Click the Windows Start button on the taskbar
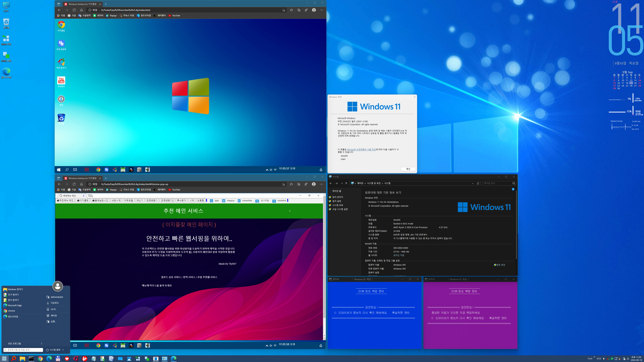The image size is (644, 362). pos(4,358)
